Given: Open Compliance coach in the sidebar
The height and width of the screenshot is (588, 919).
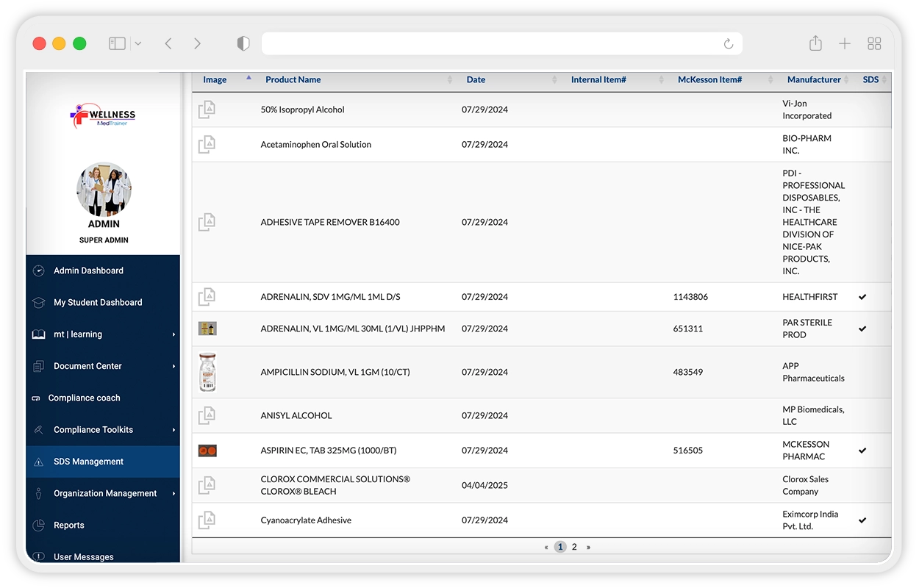Looking at the screenshot, I should (x=84, y=398).
